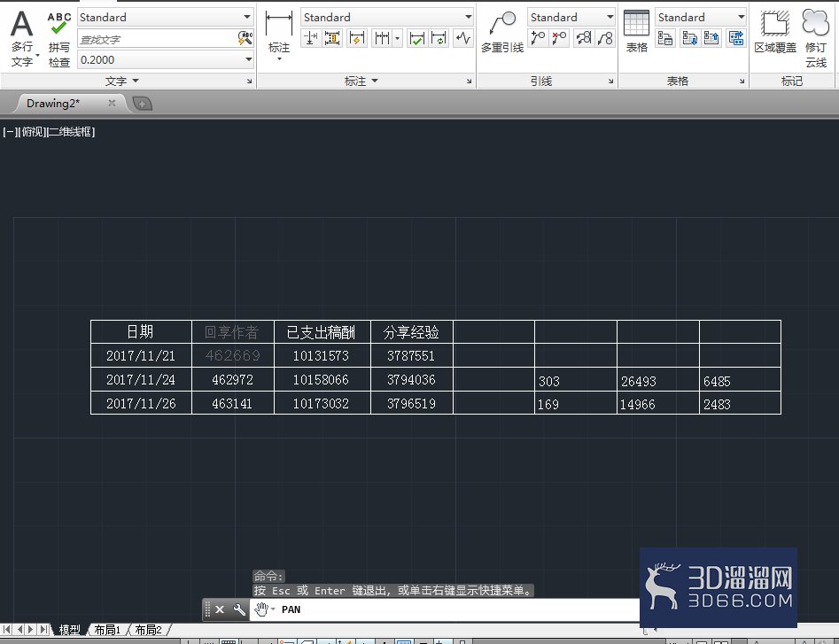Select the 已支出稿酬 header cell
The height and width of the screenshot is (644, 839).
point(322,331)
